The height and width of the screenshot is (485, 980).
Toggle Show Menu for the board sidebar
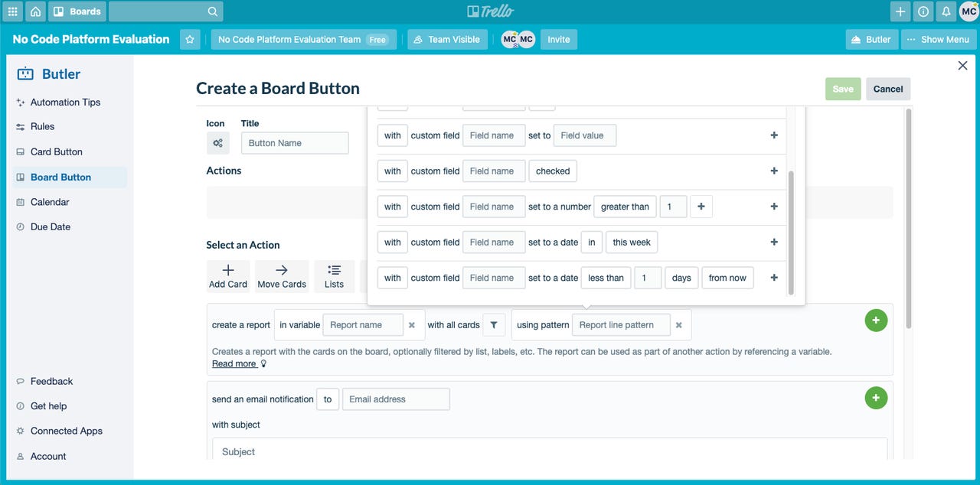pyautogui.click(x=938, y=38)
